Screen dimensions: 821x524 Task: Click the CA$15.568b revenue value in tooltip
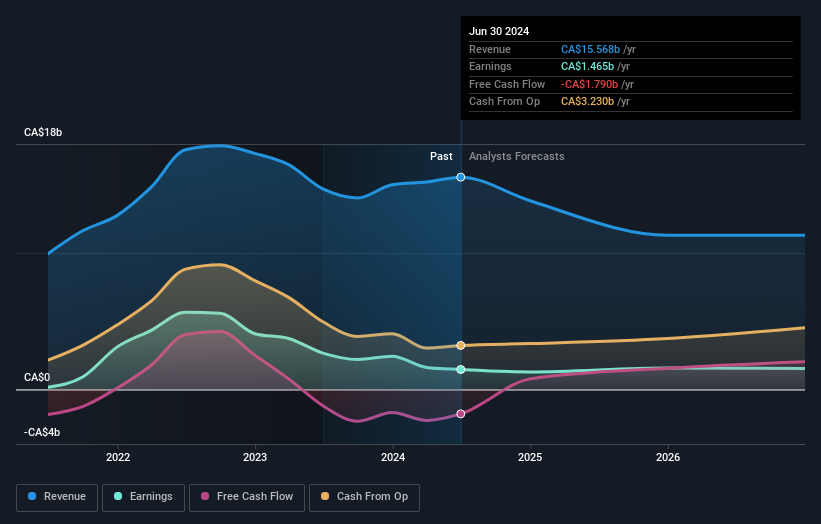pyautogui.click(x=591, y=49)
